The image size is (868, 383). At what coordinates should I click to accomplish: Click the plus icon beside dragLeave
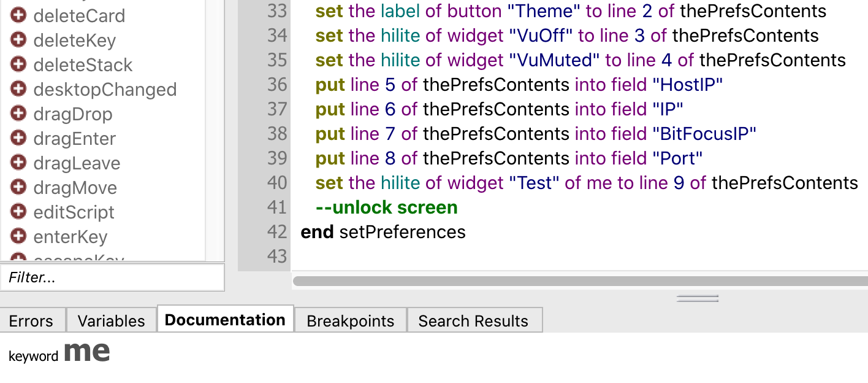(19, 163)
